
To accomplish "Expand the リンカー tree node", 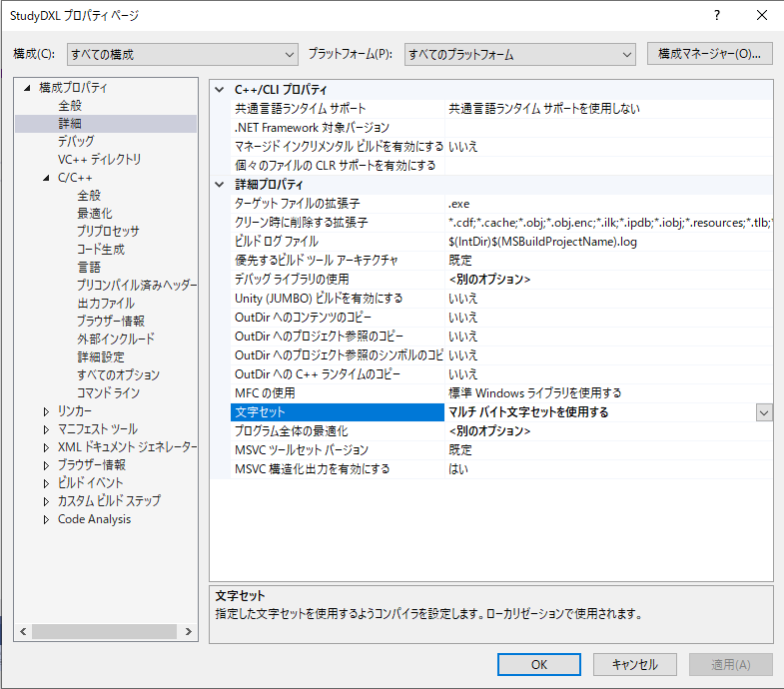I will (47, 411).
